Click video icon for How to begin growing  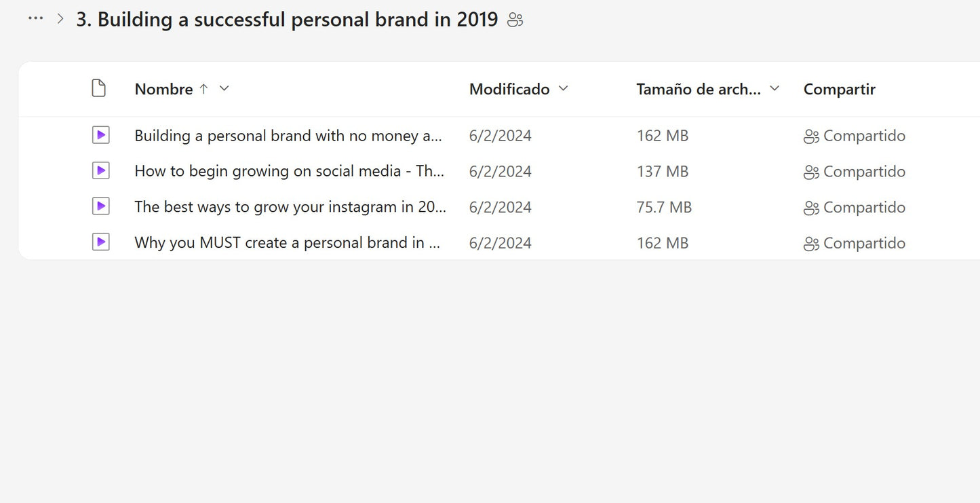pyautogui.click(x=100, y=171)
